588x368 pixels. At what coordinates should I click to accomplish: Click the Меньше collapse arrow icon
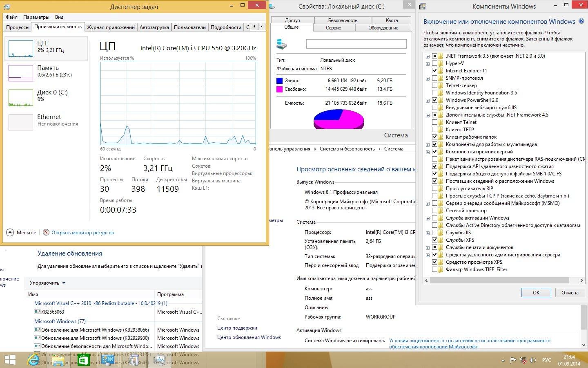coord(10,233)
